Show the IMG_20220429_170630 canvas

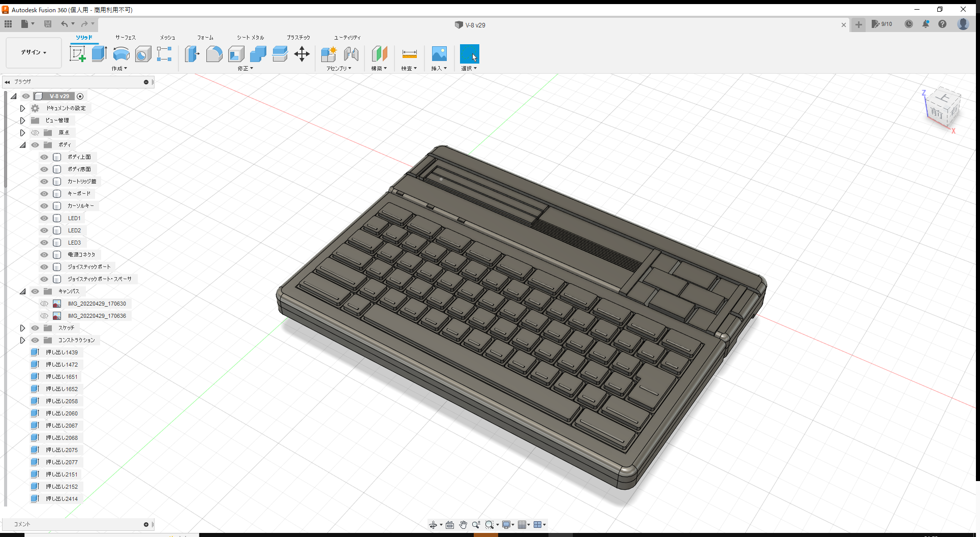pos(44,303)
